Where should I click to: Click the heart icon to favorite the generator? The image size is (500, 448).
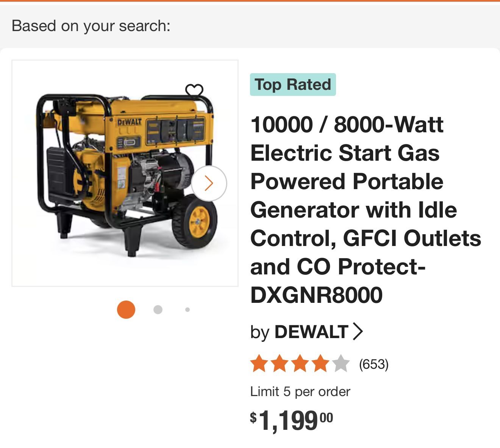click(x=194, y=91)
